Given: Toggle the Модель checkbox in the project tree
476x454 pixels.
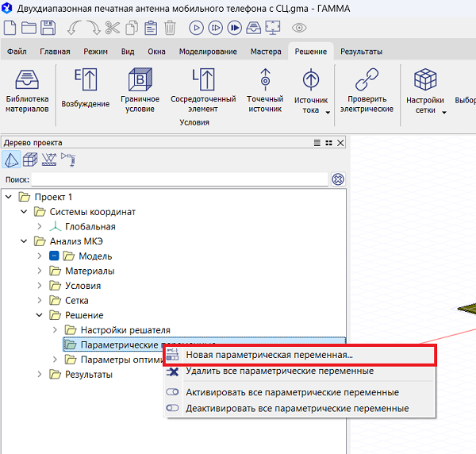Looking at the screenshot, I should [55, 256].
